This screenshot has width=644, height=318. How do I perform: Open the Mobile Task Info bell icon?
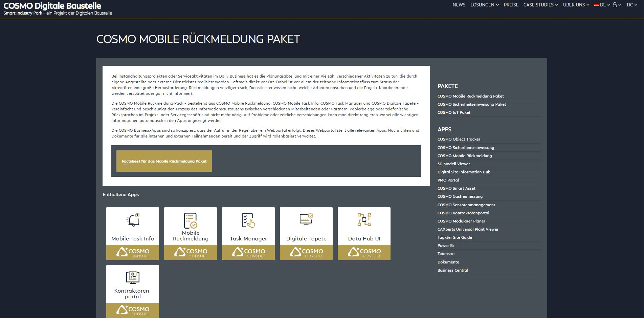(133, 219)
